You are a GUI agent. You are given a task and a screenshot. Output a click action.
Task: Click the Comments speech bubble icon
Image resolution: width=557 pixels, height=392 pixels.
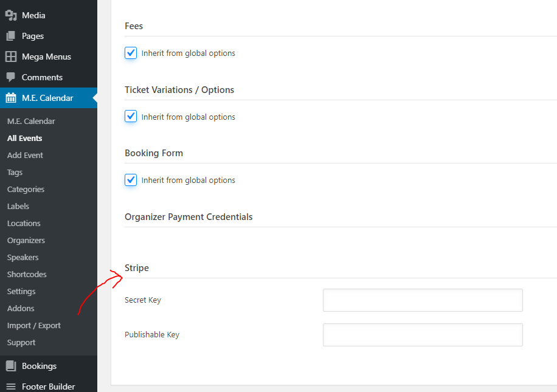(x=11, y=77)
